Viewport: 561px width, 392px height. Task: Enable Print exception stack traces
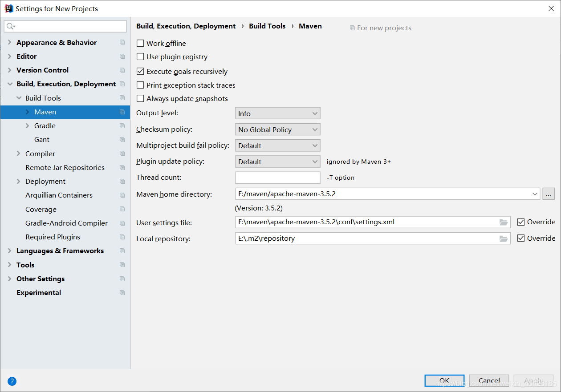pyautogui.click(x=140, y=85)
